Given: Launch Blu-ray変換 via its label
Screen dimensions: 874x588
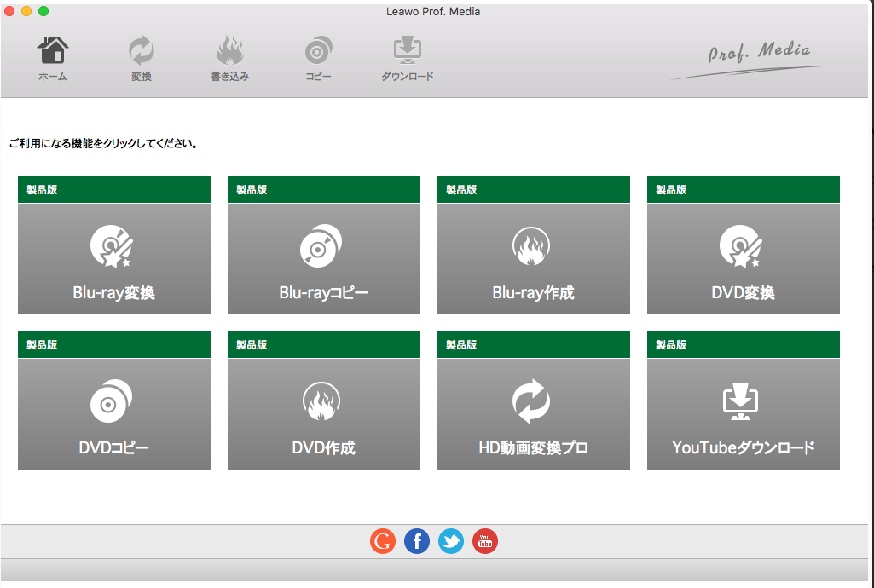Looking at the screenshot, I should point(113,293).
